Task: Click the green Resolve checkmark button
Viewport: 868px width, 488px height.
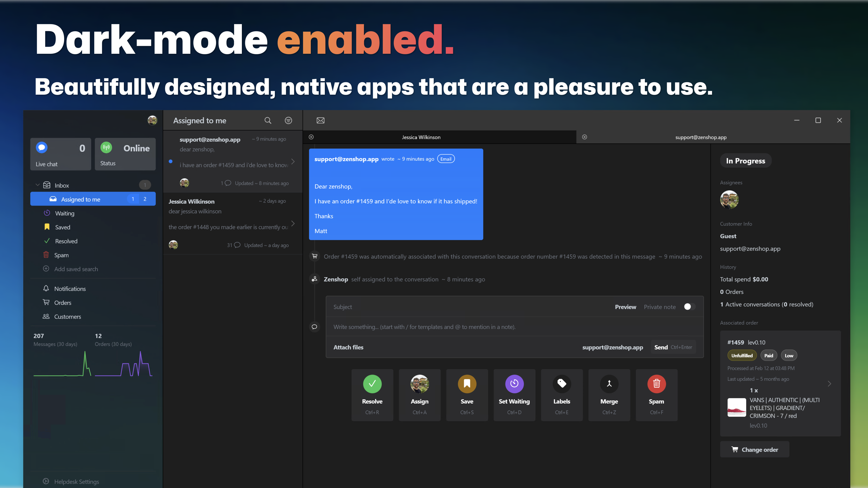Action: (372, 384)
